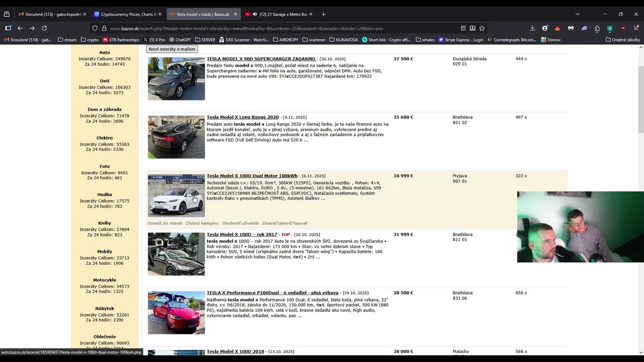Image resolution: width=644 pixels, height=362 pixels.
Task: Click Zmazať/Upraviť/Topovať link
Action: [x=285, y=223]
